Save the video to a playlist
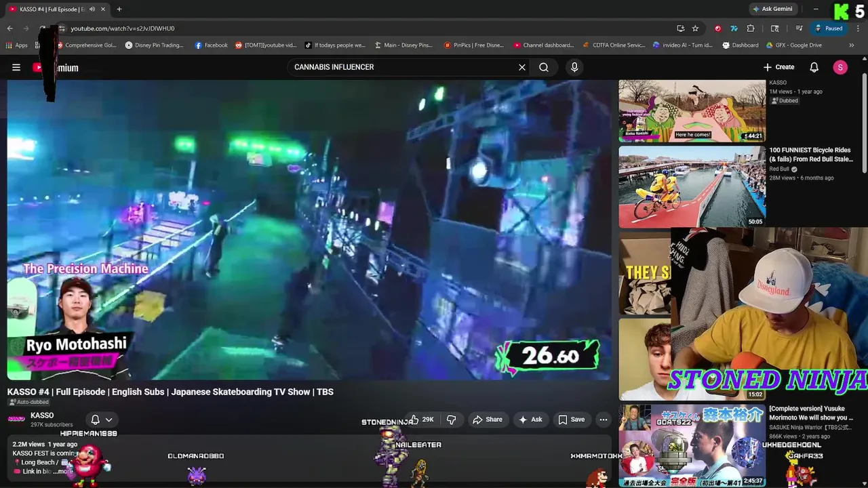868x488 pixels. click(571, 420)
